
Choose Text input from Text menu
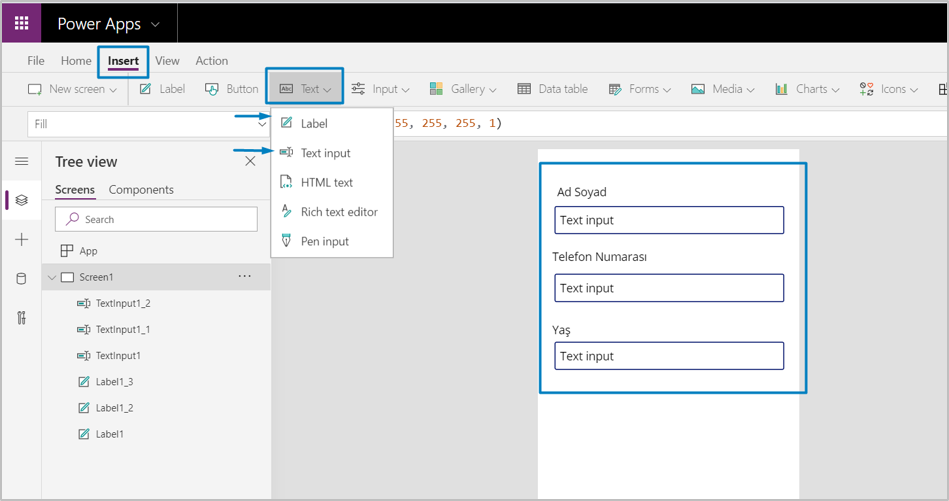pyautogui.click(x=332, y=153)
